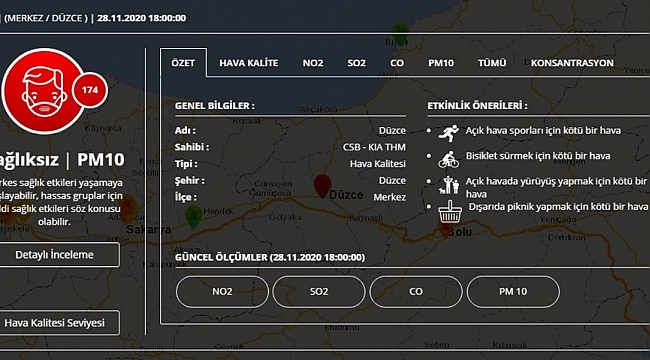This screenshot has width=650, height=360.
Task: Open the SO2 tab
Action: tap(357, 63)
